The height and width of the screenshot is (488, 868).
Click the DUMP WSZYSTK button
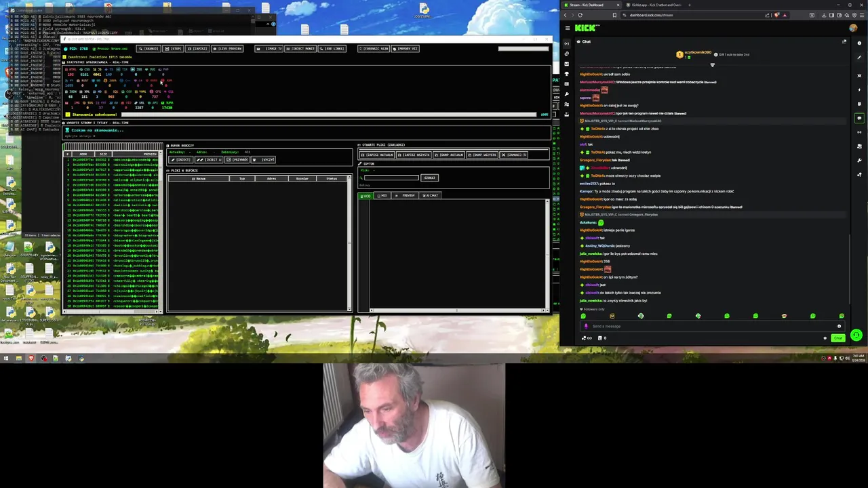[482, 155]
